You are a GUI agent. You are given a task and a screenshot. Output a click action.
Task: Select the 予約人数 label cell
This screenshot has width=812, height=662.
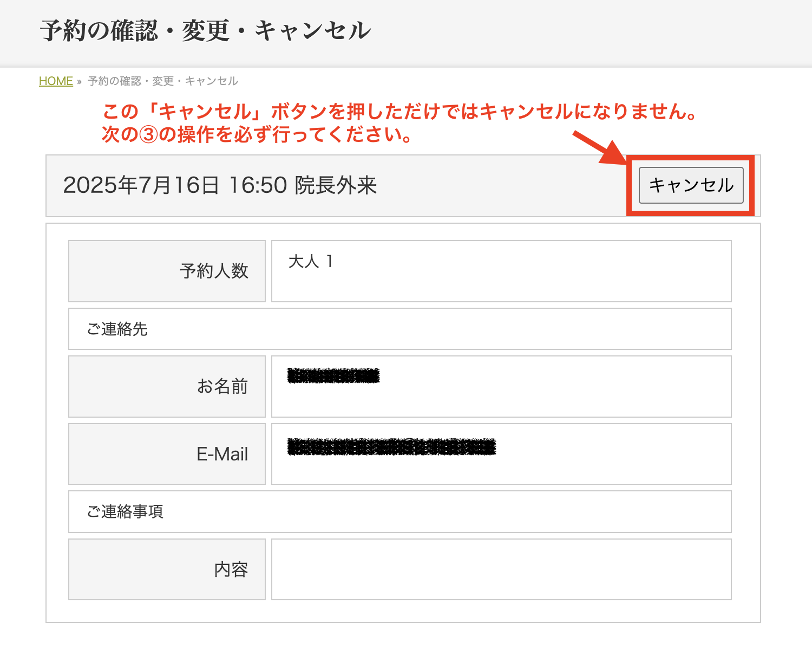(x=167, y=271)
